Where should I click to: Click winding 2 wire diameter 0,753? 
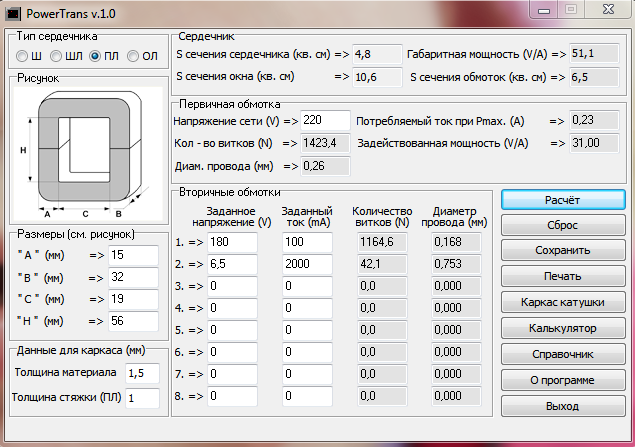[456, 264]
